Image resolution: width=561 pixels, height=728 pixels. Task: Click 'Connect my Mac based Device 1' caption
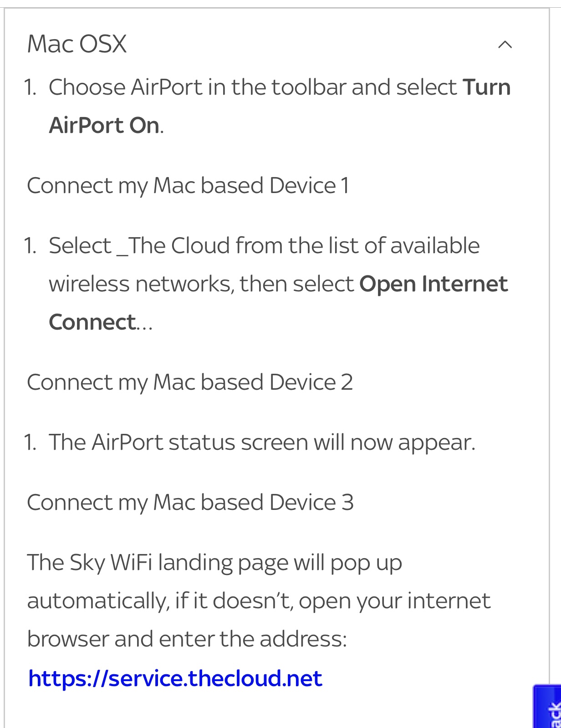tap(188, 185)
